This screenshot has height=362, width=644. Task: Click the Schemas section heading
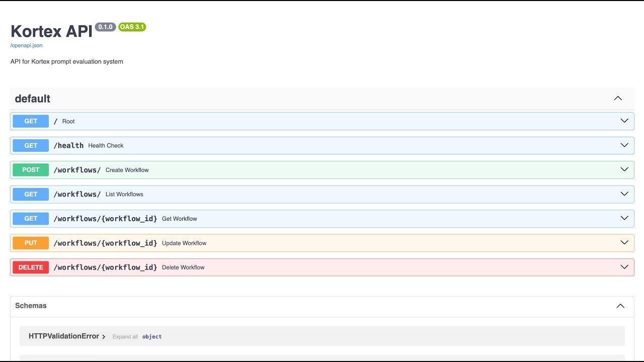(x=31, y=306)
